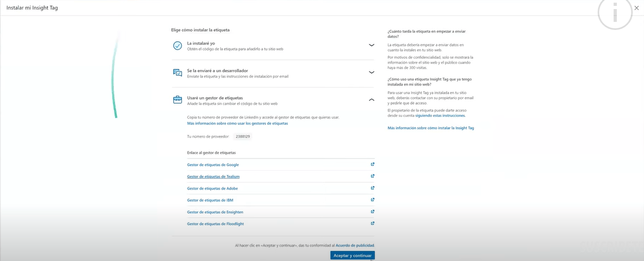The image size is (644, 261).
Task: Click Usaré un gestor de etiquetas title
Action: click(x=215, y=98)
